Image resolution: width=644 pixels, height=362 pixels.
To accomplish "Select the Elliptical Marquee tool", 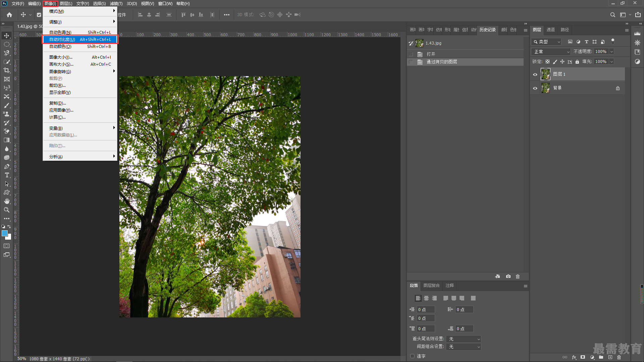I will [x=7, y=44].
